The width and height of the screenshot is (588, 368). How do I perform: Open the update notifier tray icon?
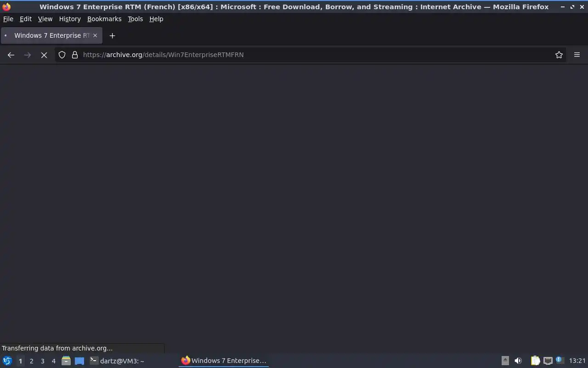[560, 360]
